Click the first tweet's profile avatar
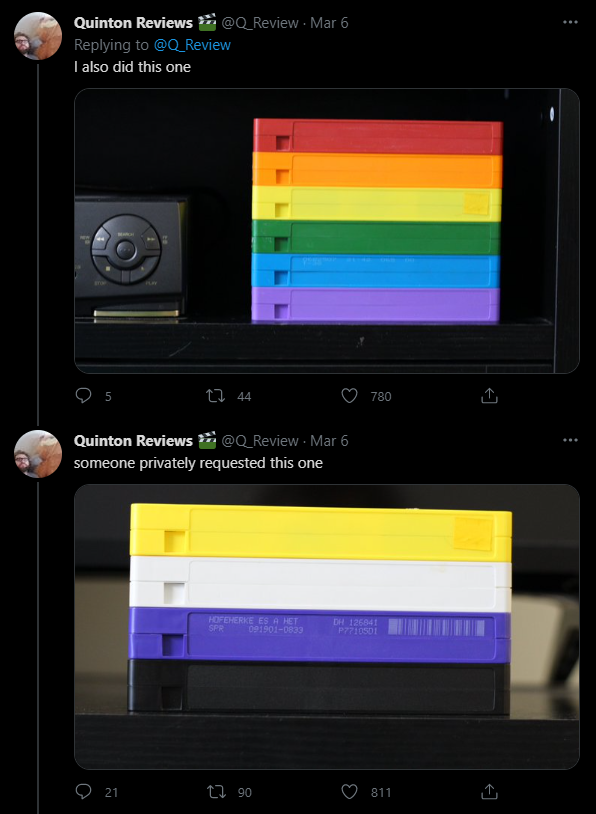This screenshot has height=814, width=596. [x=37, y=36]
